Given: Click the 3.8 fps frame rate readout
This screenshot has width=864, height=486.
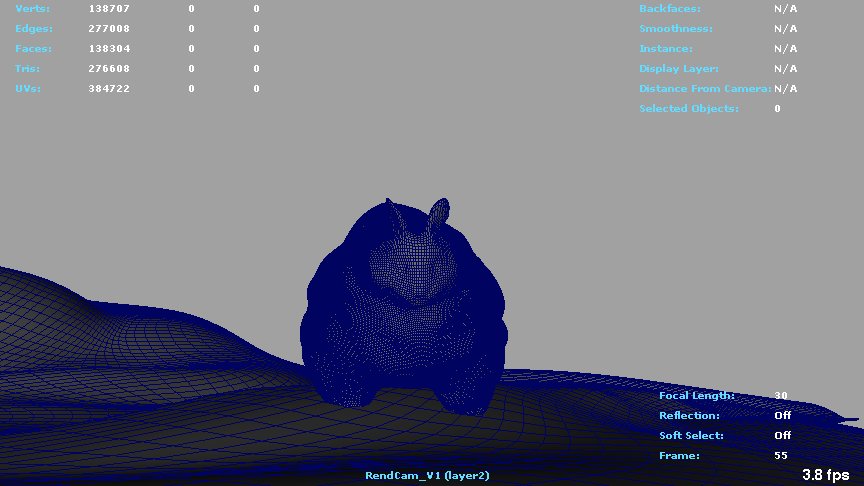Looking at the screenshot, I should pos(825,475).
